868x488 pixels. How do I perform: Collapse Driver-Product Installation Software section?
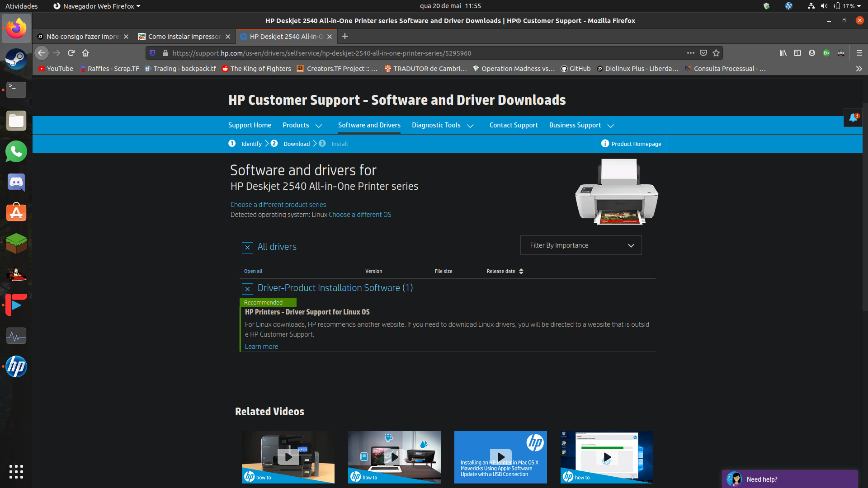point(247,289)
